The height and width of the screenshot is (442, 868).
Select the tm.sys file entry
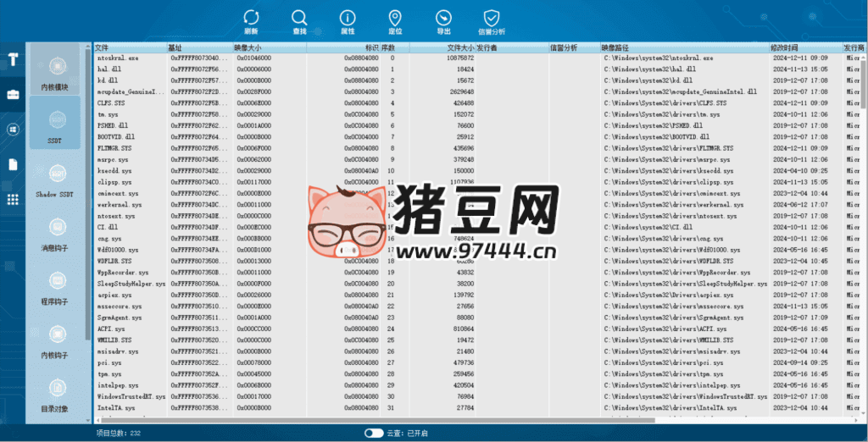coord(108,114)
